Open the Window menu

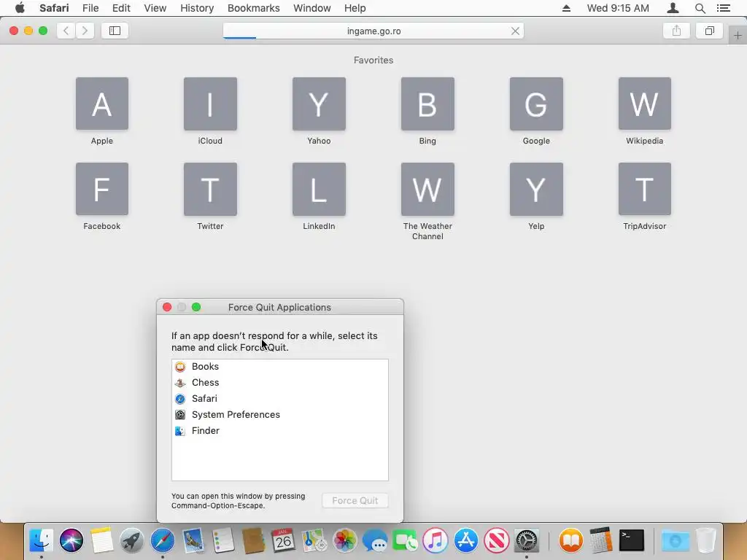coord(312,8)
